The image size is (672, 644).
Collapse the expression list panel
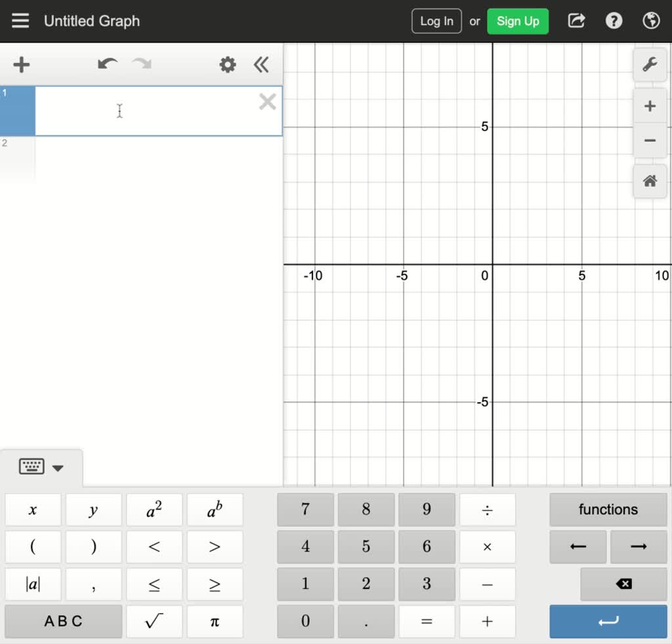pyautogui.click(x=261, y=64)
